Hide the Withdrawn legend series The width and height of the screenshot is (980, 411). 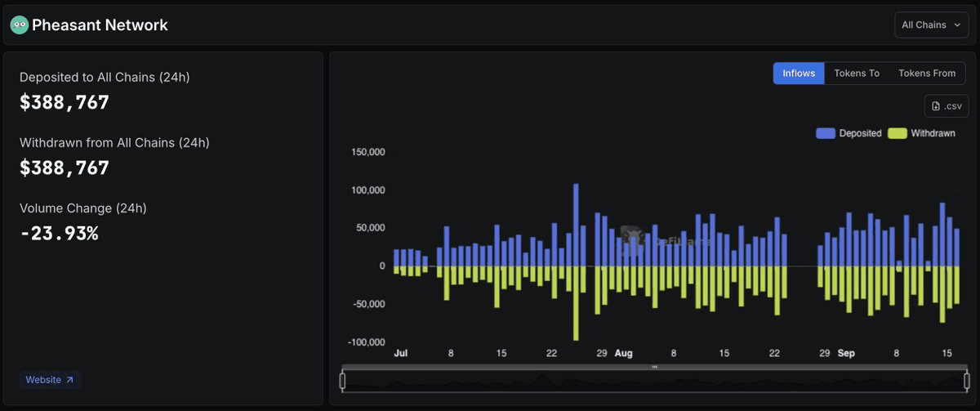(921, 133)
